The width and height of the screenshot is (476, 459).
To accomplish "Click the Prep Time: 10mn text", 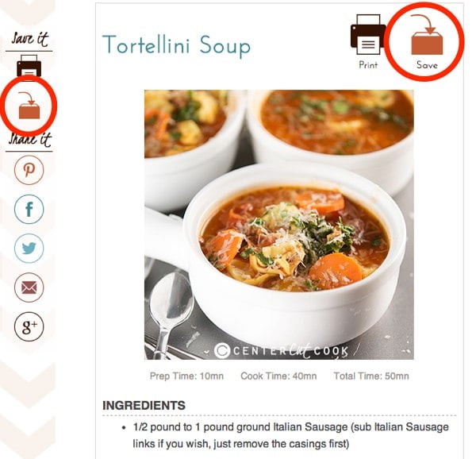I will click(x=186, y=376).
